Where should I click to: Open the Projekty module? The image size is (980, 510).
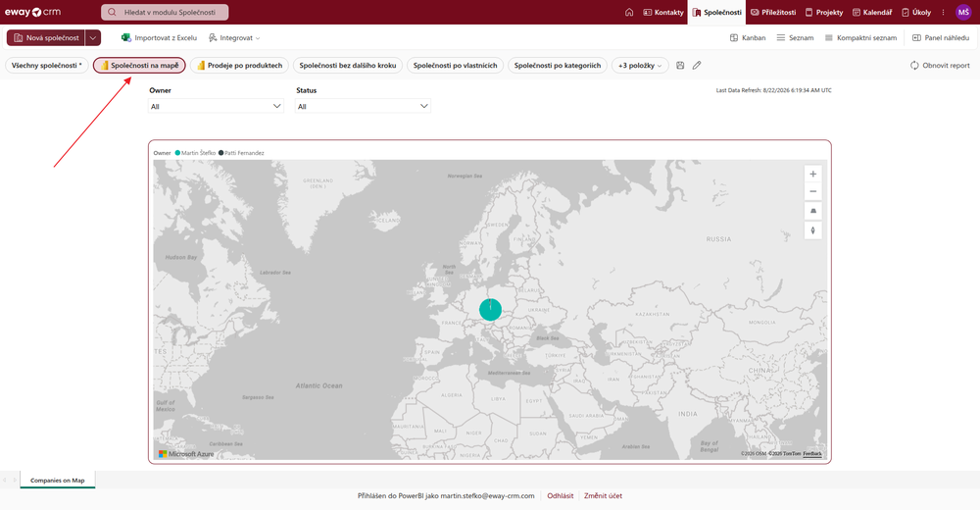tap(824, 12)
